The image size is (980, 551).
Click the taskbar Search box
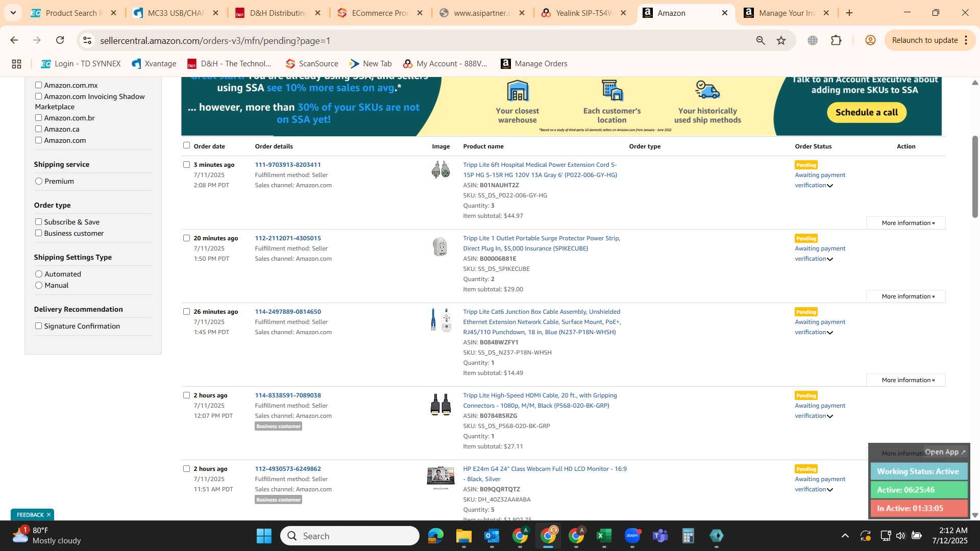(350, 536)
